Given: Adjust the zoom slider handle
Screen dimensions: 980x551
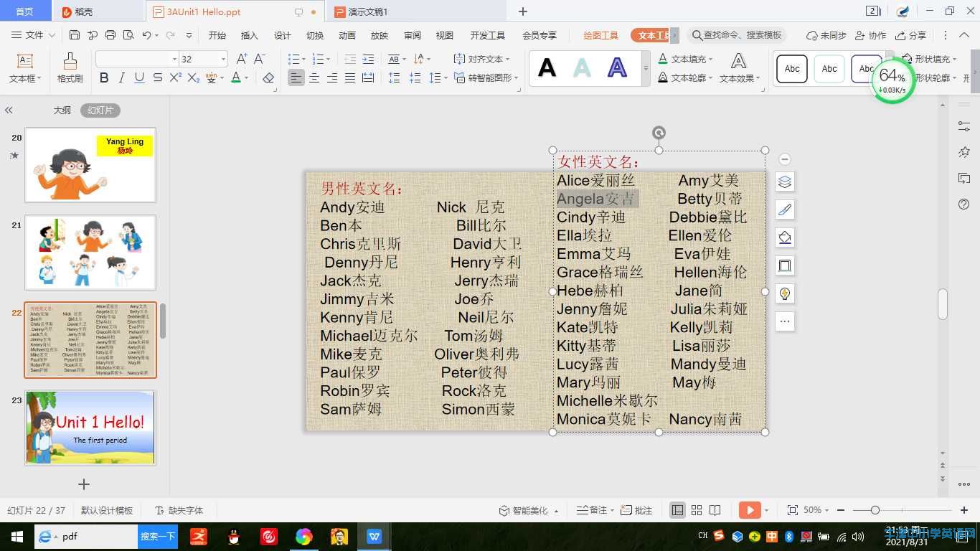Looking at the screenshot, I should pos(875,510).
